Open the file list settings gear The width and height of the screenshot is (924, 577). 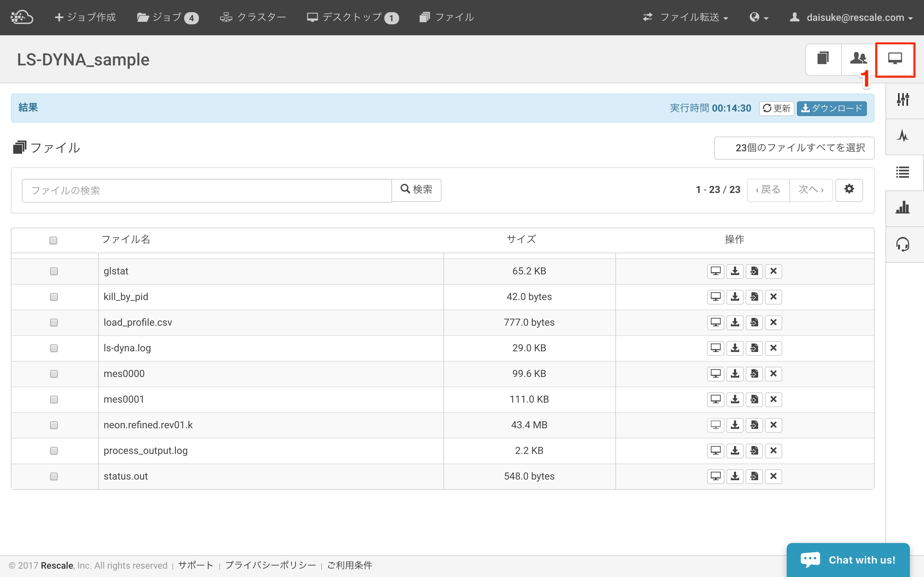(x=849, y=190)
